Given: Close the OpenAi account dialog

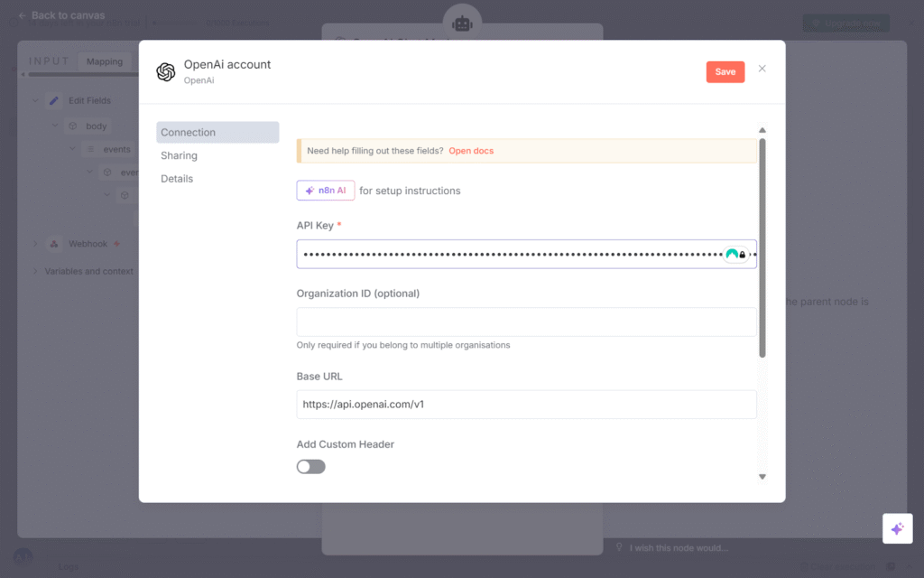Looking at the screenshot, I should pyautogui.click(x=762, y=69).
